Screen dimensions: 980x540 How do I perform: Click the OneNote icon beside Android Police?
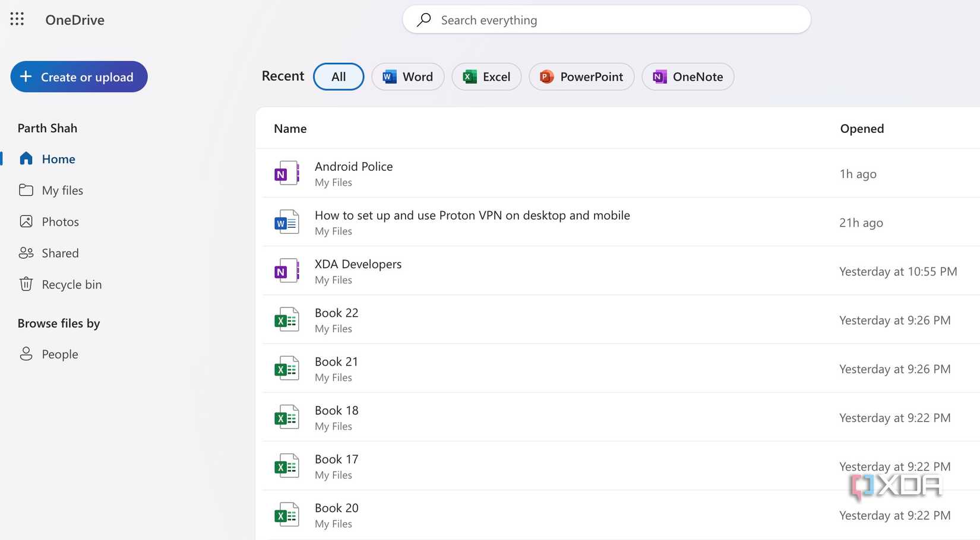(287, 173)
